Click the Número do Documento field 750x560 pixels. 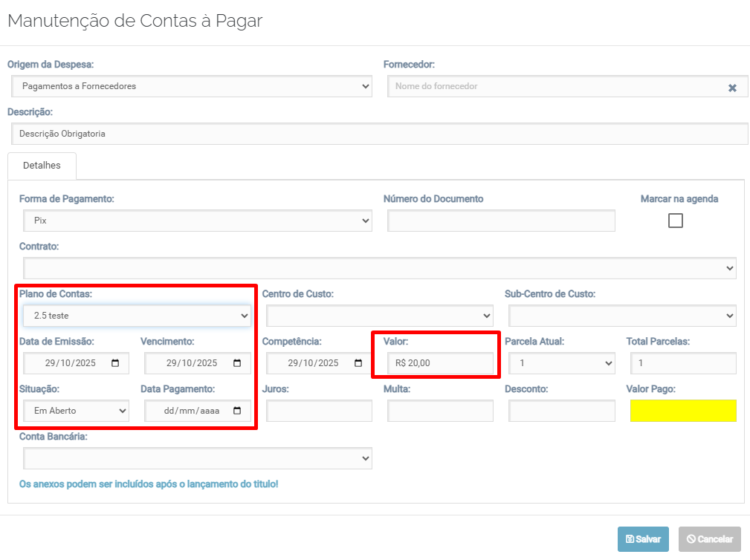[x=501, y=221]
